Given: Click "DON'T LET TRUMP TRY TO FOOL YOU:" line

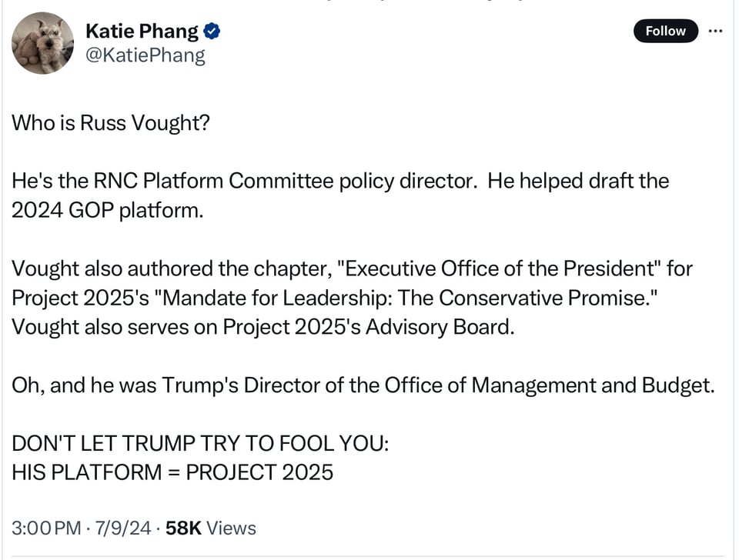Looking at the screenshot, I should click(201, 443).
